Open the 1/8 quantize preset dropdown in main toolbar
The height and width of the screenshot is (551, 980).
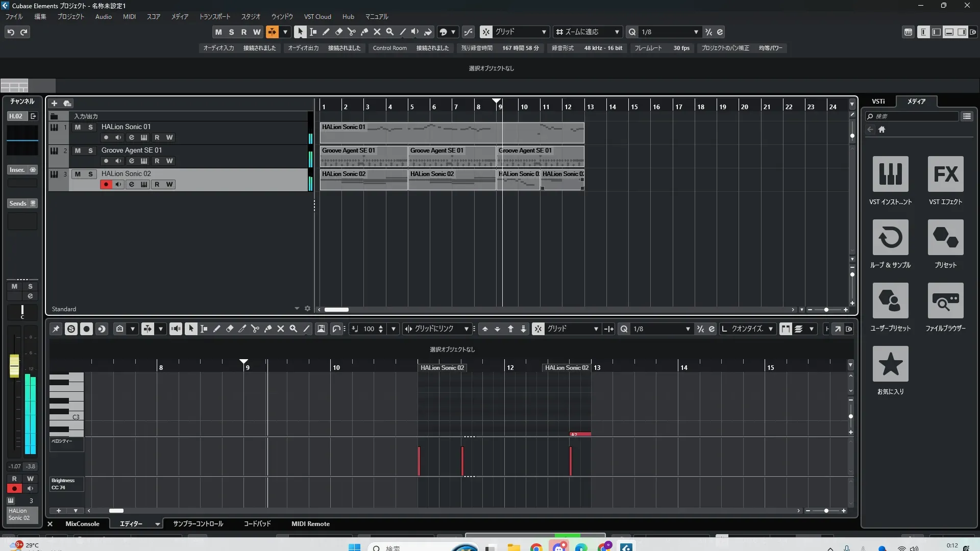coord(696,32)
